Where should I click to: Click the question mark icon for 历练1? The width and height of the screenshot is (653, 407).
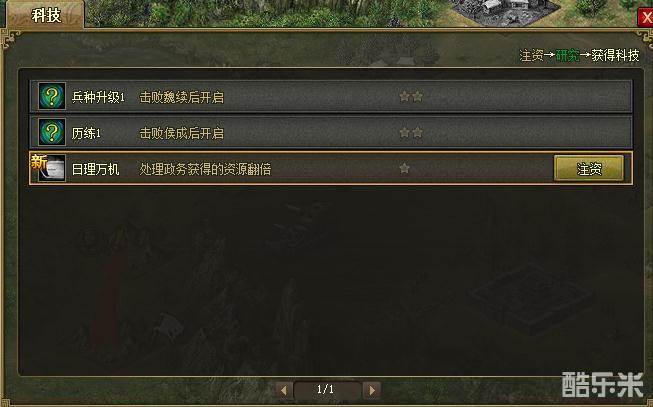click(x=52, y=132)
